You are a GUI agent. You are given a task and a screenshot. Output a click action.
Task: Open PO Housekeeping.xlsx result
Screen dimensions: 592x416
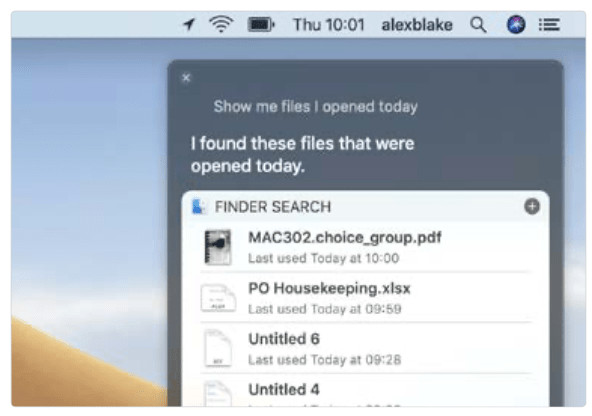tap(365, 297)
